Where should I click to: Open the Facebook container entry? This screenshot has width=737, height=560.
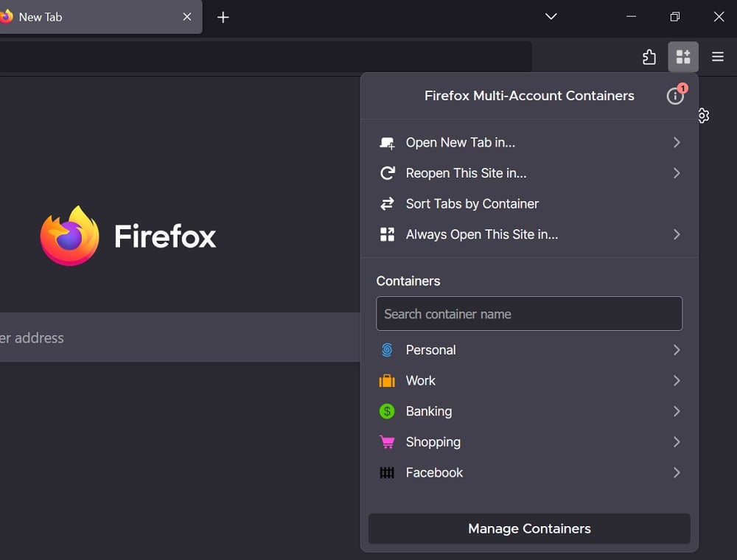529,472
